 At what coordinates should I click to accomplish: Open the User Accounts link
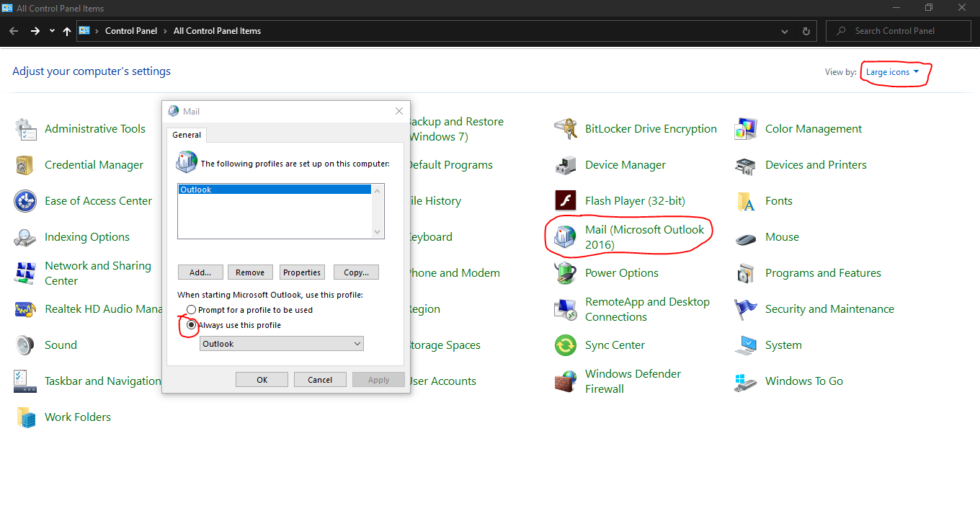(443, 381)
